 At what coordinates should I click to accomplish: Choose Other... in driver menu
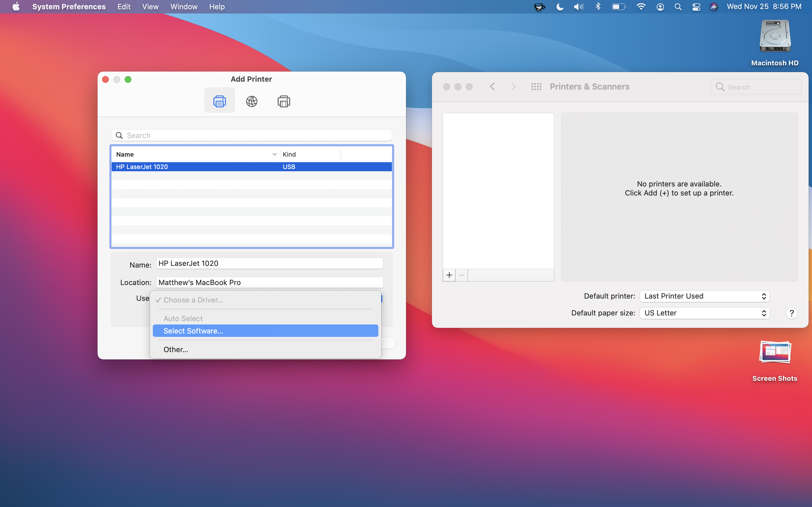176,349
